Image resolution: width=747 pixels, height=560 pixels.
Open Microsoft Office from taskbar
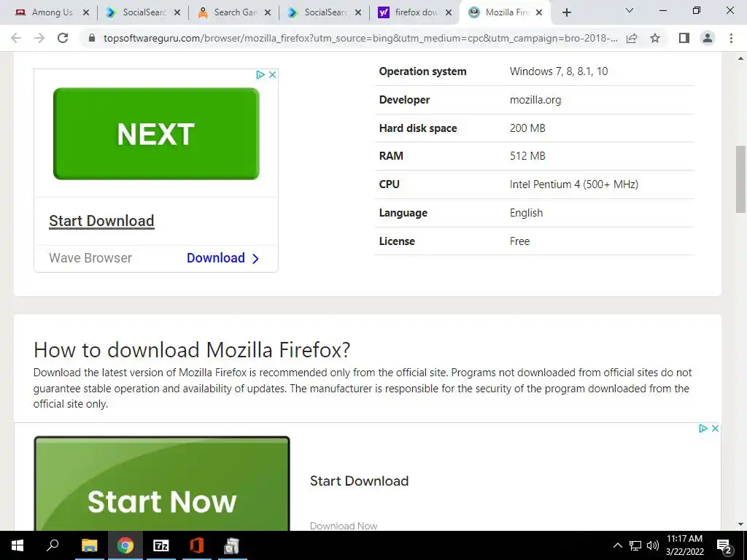click(197, 545)
